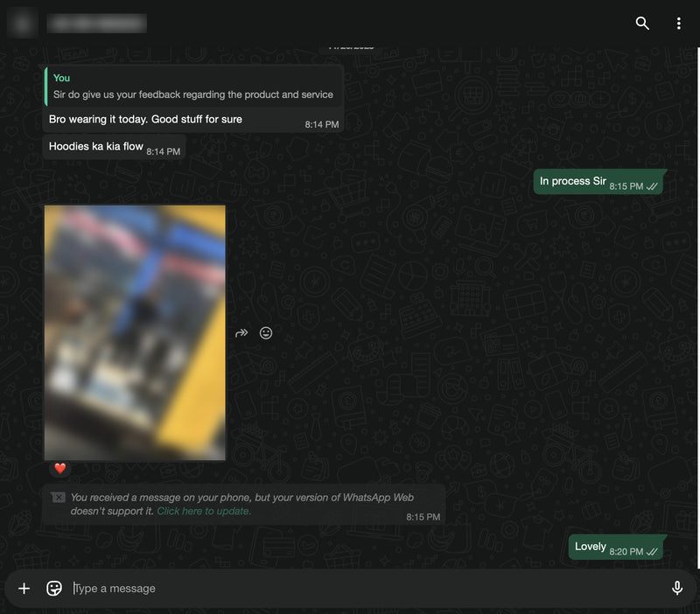Click the chat scrollbar on right edge
This screenshot has height=614, width=700.
tap(698, 308)
